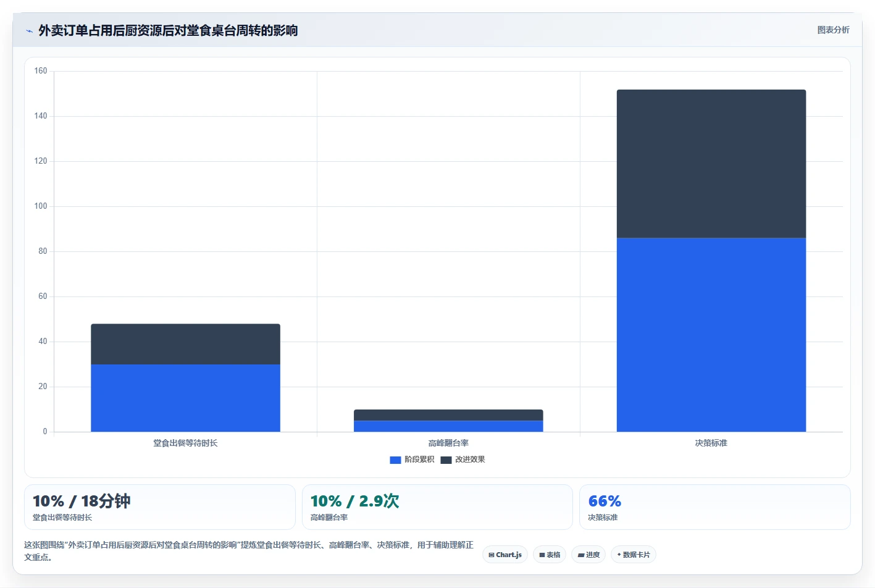Image resolution: width=875 pixels, height=588 pixels.
Task: Click the x-axis label 堂食出餐等待时长
Action: (185, 443)
